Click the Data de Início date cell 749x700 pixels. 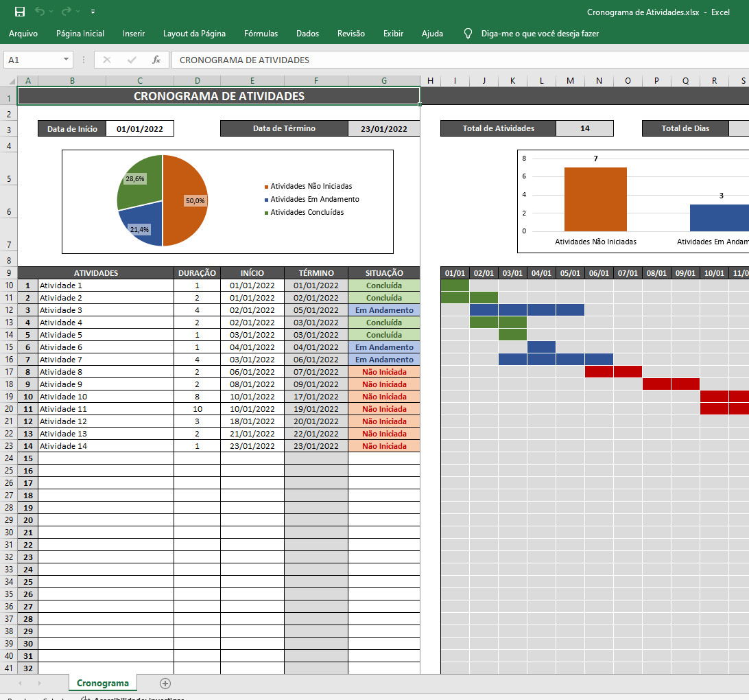[x=139, y=128]
